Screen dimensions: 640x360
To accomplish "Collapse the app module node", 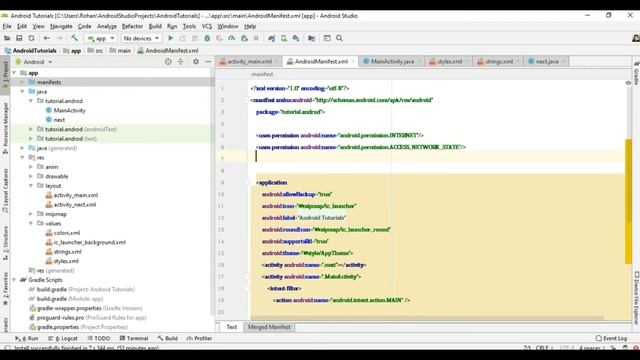I will point(14,73).
